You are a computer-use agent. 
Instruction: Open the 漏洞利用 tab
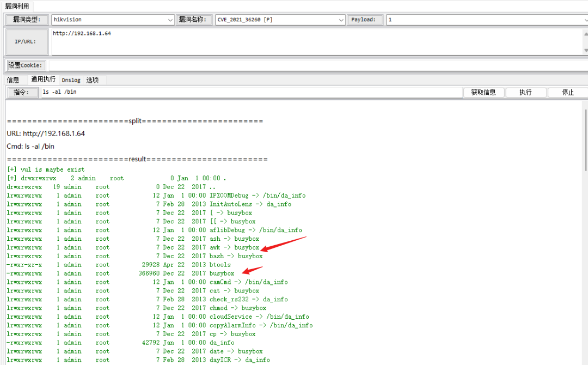[x=17, y=7]
